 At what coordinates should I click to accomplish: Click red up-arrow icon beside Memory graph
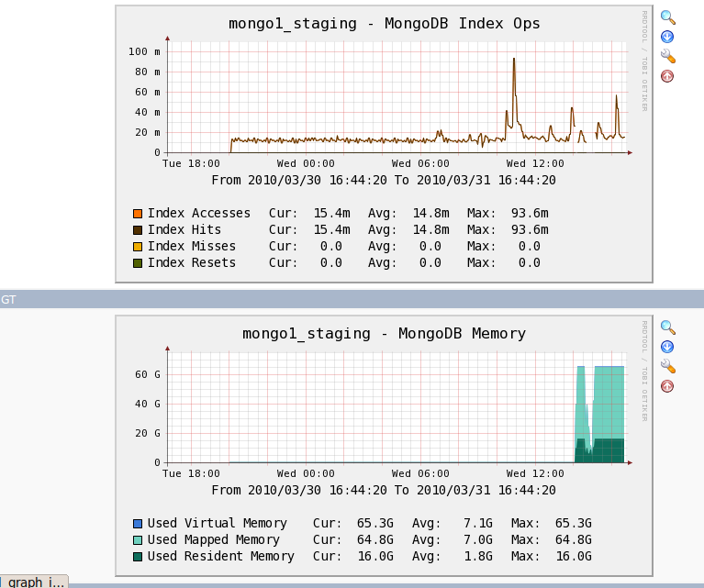pos(667,386)
